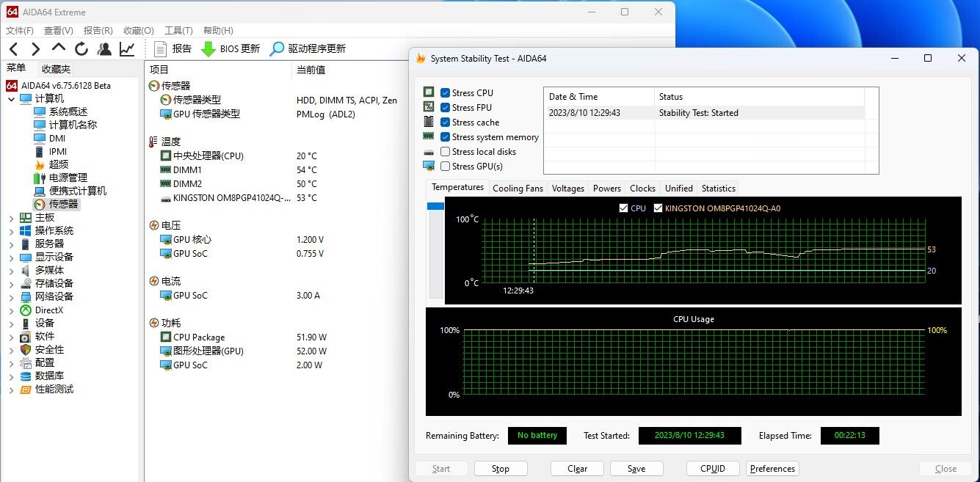Switch to the Voltages tab

click(568, 188)
